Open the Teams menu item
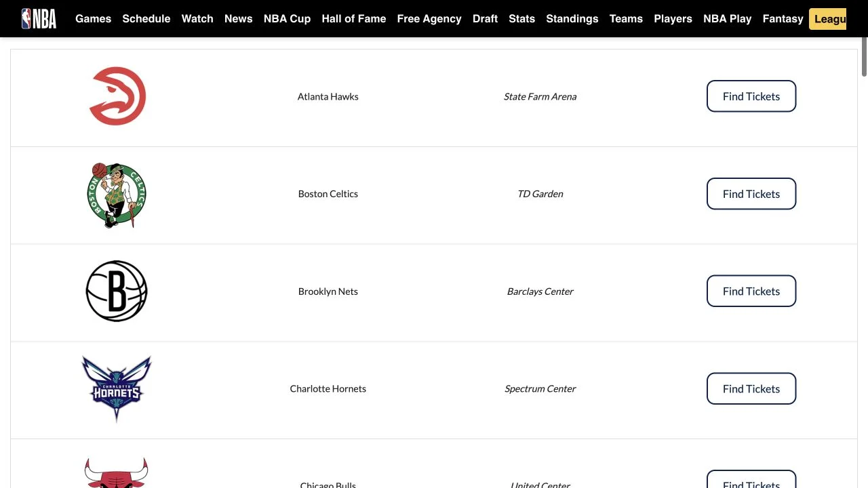This screenshot has width=868, height=488. [x=626, y=18]
